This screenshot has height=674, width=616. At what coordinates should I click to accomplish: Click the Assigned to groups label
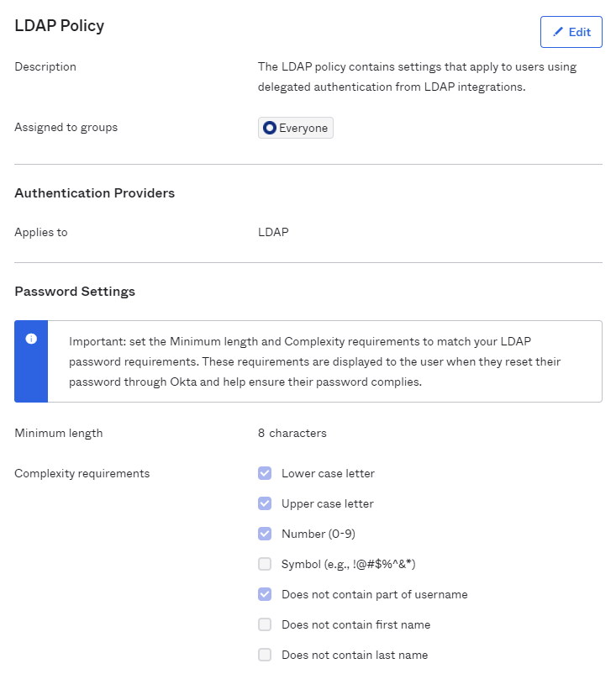point(66,128)
